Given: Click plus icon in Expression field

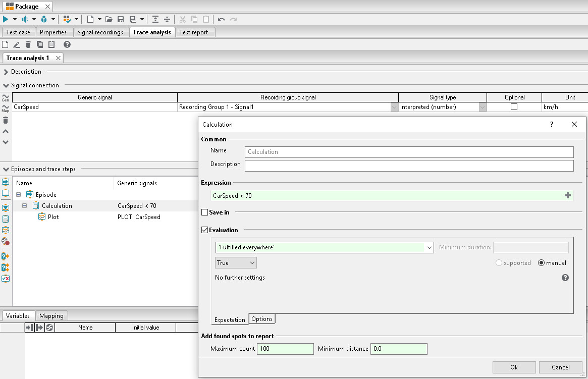Looking at the screenshot, I should click(x=568, y=195).
